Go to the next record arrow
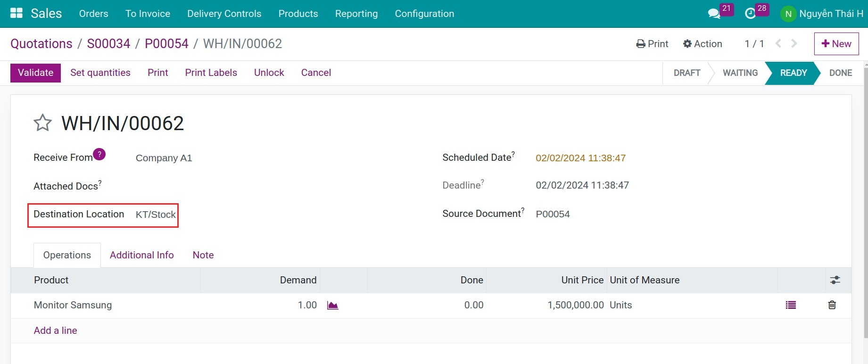Image resolution: width=868 pixels, height=364 pixels. (x=794, y=43)
